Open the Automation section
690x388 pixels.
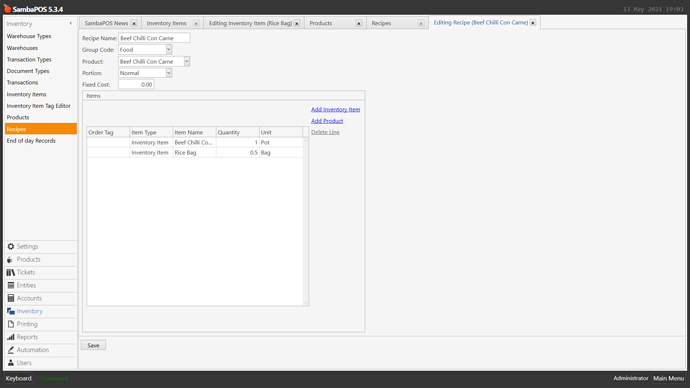(40, 350)
